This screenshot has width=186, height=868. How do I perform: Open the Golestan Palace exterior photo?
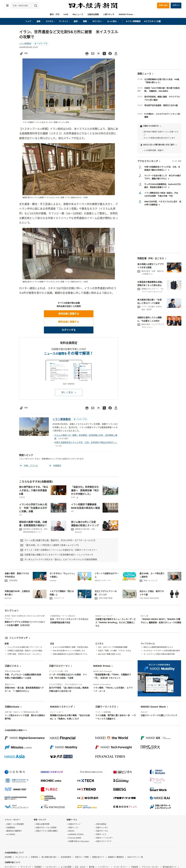click(69, 89)
